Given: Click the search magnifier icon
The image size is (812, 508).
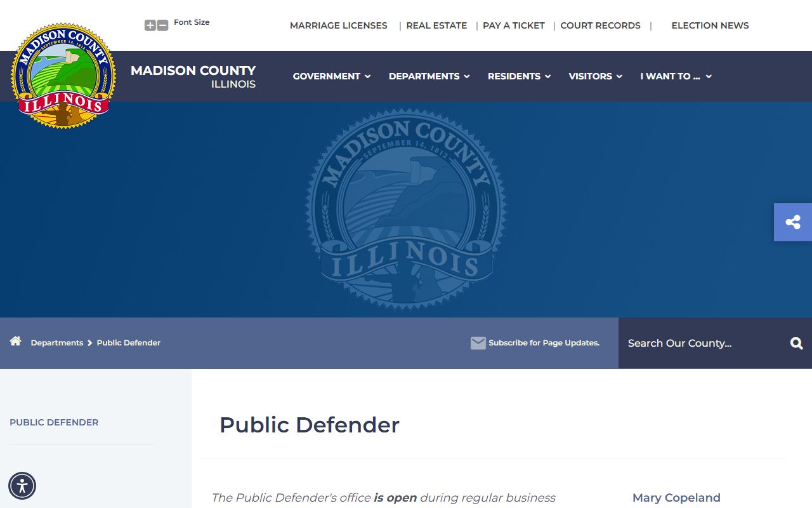Looking at the screenshot, I should (x=797, y=344).
